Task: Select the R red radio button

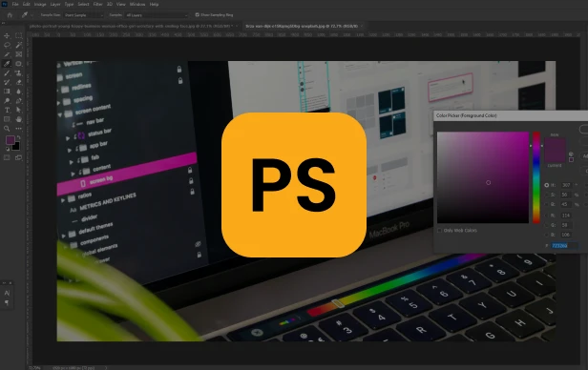Action: click(547, 216)
